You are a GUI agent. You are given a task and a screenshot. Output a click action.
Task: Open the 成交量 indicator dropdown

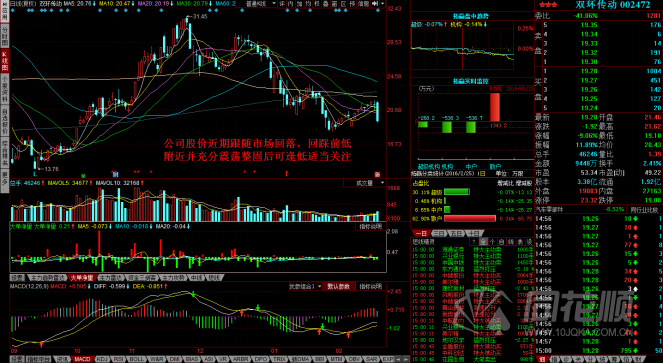(364, 183)
